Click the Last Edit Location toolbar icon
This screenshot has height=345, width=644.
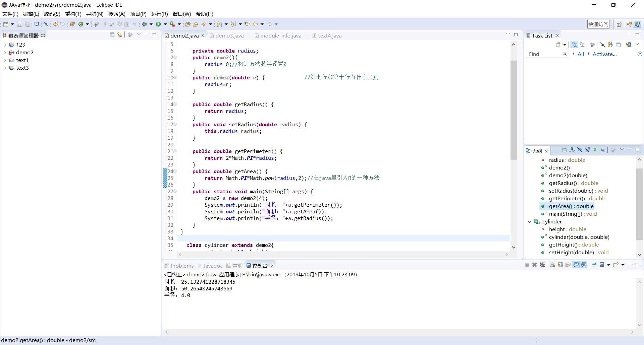pyautogui.click(x=247, y=24)
